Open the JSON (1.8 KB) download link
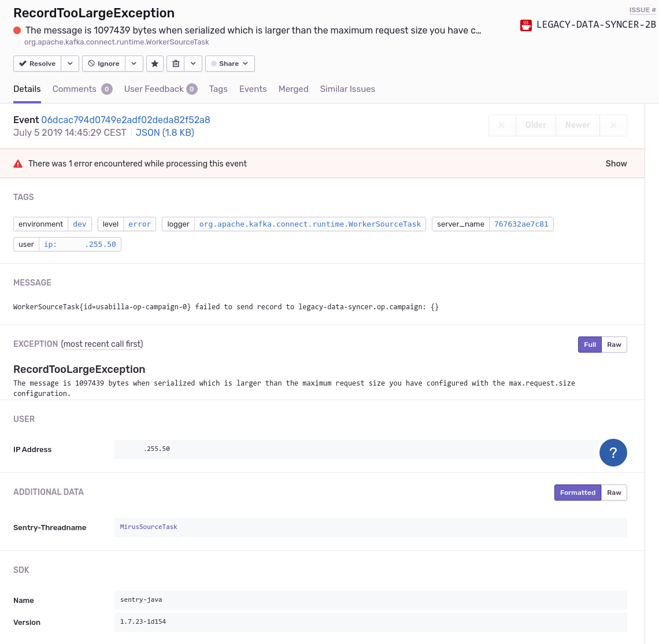Screen dimensions: 659x644 (165, 132)
